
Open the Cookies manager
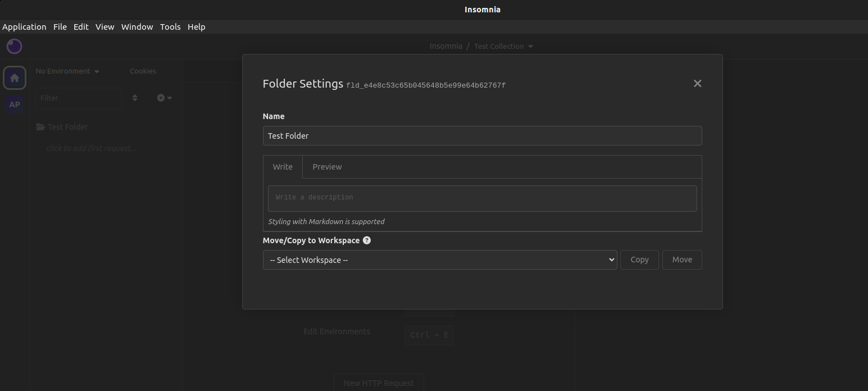click(x=143, y=71)
